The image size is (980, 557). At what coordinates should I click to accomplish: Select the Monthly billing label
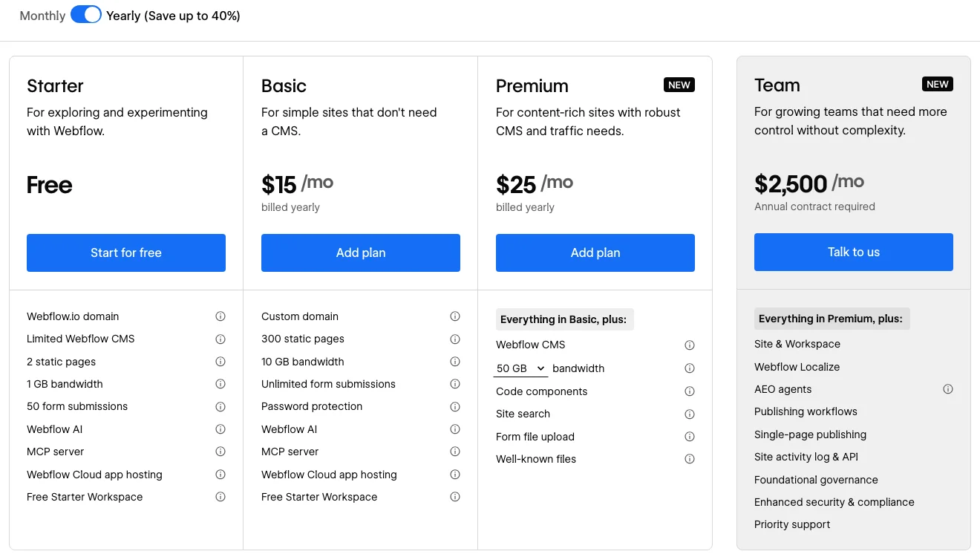pyautogui.click(x=42, y=16)
